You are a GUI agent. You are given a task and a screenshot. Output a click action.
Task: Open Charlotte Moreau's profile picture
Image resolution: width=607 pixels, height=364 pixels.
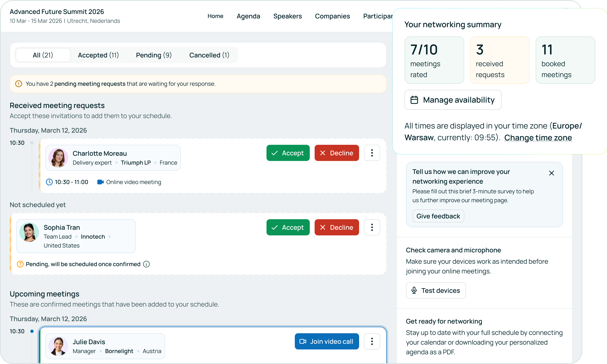[x=58, y=158]
